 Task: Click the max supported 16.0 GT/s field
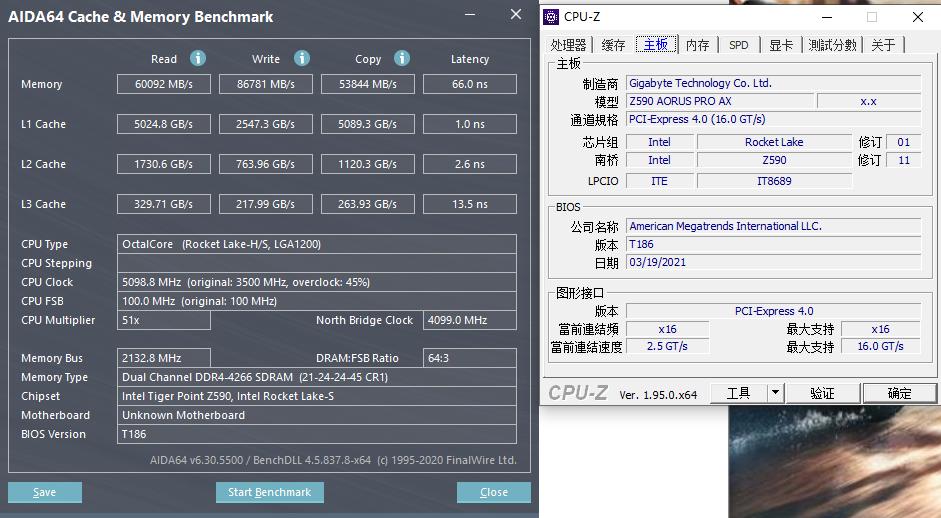880,346
